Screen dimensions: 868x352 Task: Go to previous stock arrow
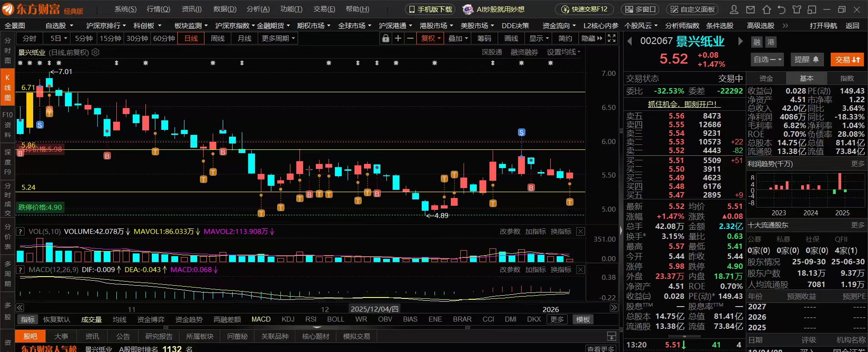[x=630, y=41]
